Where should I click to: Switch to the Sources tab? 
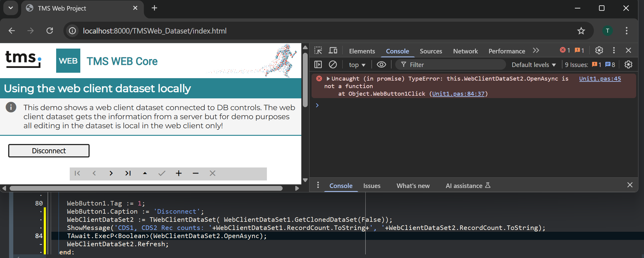coord(431,51)
